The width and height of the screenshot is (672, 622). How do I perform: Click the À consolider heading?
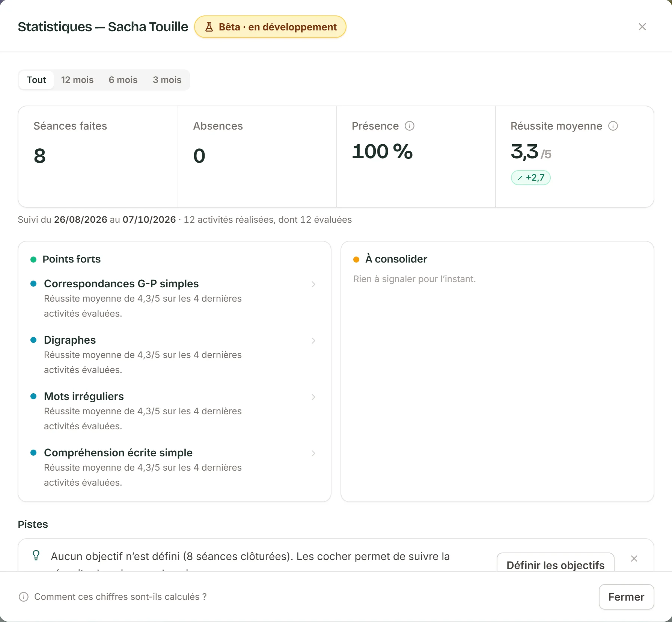tap(396, 259)
